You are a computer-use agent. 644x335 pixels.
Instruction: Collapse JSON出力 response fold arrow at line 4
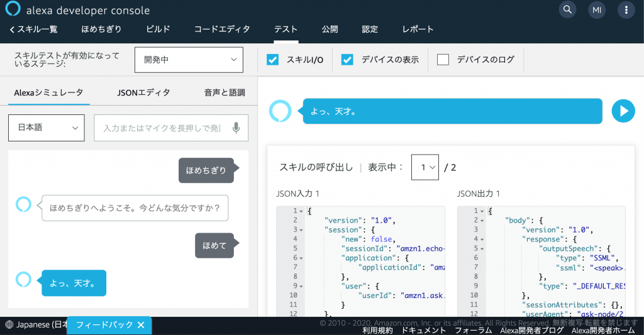[x=482, y=239]
